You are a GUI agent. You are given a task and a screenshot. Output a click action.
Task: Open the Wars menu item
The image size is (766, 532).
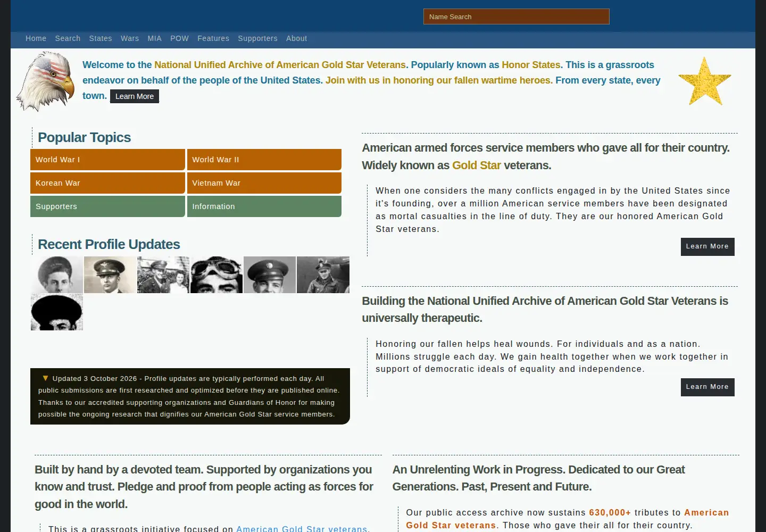point(130,38)
